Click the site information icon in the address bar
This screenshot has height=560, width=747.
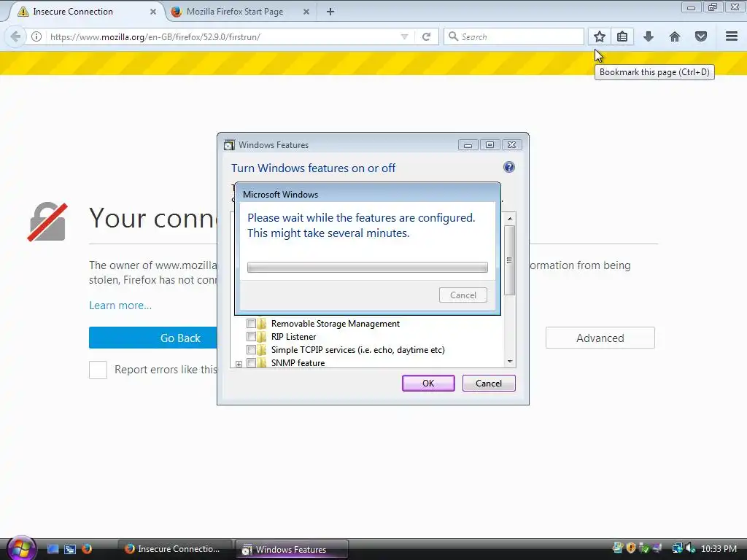tap(36, 36)
